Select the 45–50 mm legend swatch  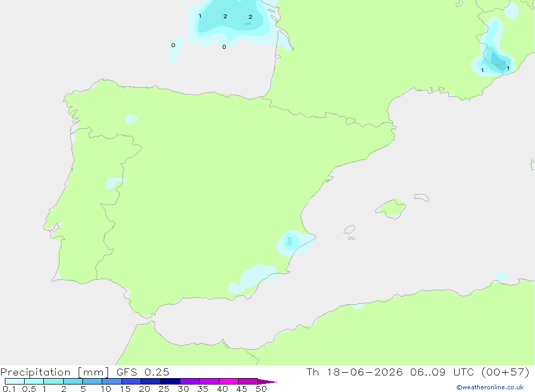click(x=248, y=381)
